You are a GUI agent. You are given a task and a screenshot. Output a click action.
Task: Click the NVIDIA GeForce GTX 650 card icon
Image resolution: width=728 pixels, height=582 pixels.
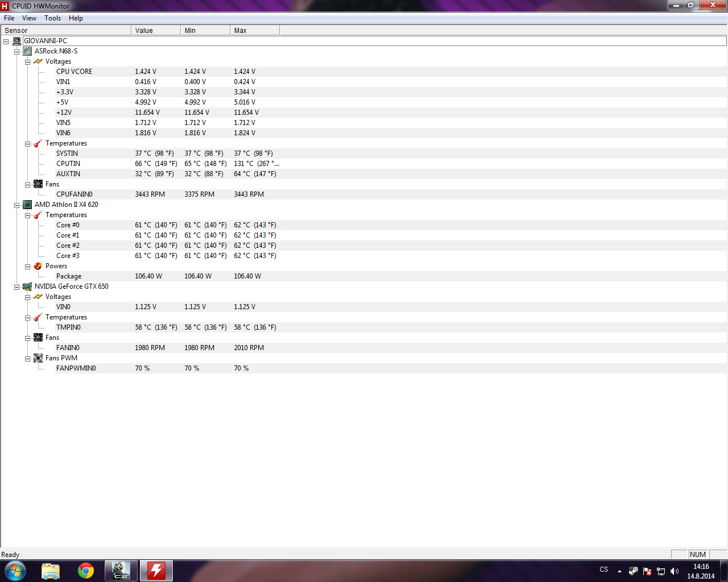coord(27,286)
